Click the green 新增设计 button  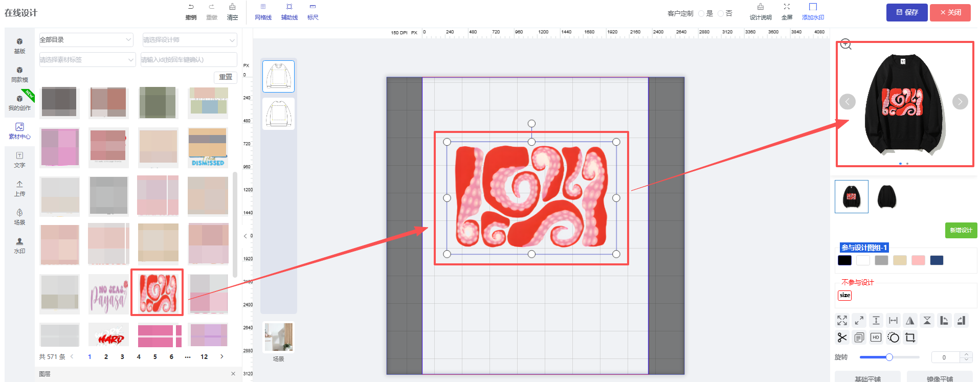pyautogui.click(x=961, y=230)
